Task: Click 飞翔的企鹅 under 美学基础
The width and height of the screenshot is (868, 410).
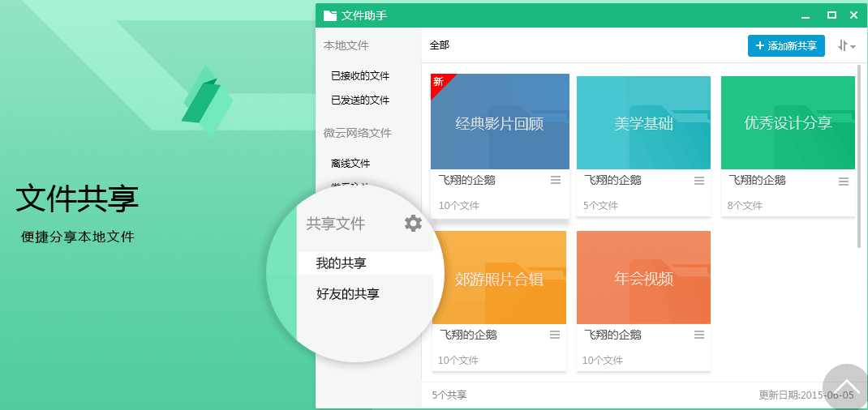Action: pyautogui.click(x=612, y=180)
